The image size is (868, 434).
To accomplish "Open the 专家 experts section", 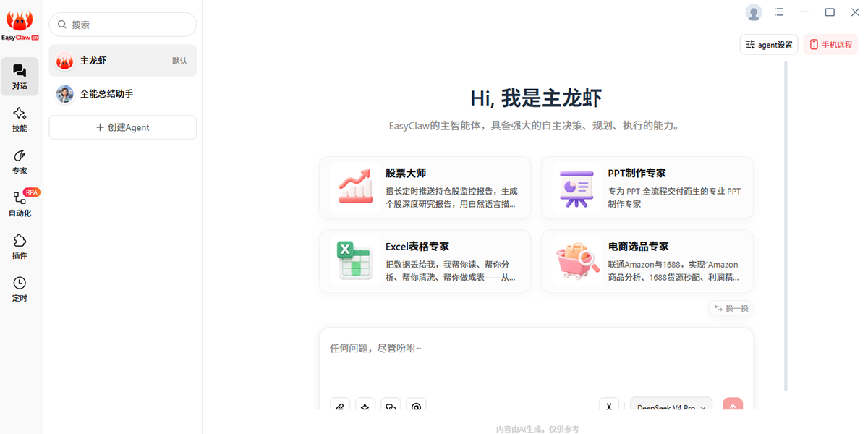I will pos(20,162).
